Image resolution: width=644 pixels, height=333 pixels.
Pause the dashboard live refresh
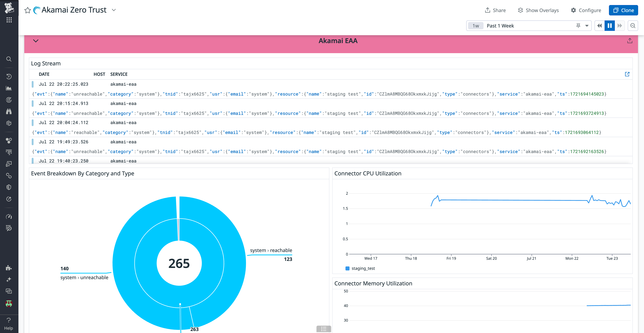609,25
